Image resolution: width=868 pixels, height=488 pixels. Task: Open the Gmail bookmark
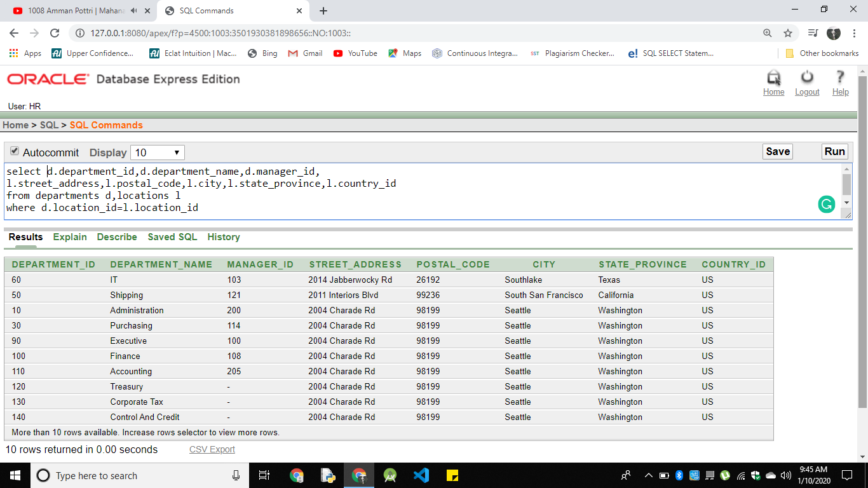(306, 53)
